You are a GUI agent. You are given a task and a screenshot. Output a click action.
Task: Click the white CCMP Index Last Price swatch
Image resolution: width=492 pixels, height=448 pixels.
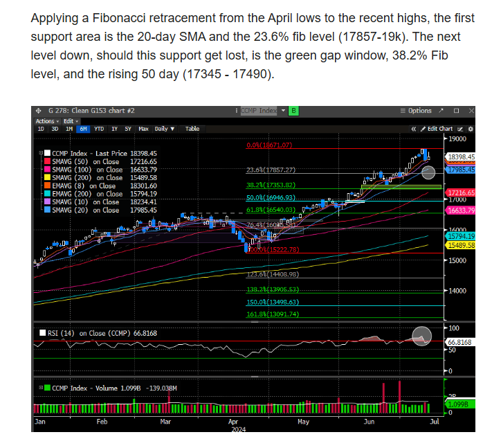[47, 153]
